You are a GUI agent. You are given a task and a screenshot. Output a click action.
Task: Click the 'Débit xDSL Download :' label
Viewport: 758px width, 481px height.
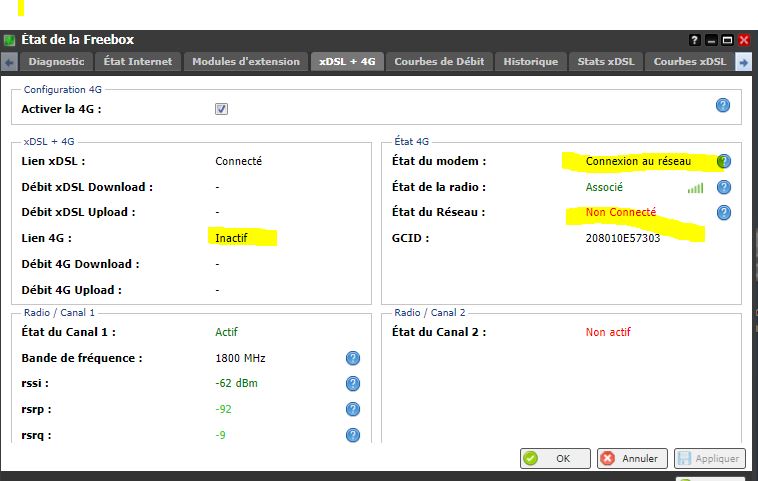[x=87, y=187]
